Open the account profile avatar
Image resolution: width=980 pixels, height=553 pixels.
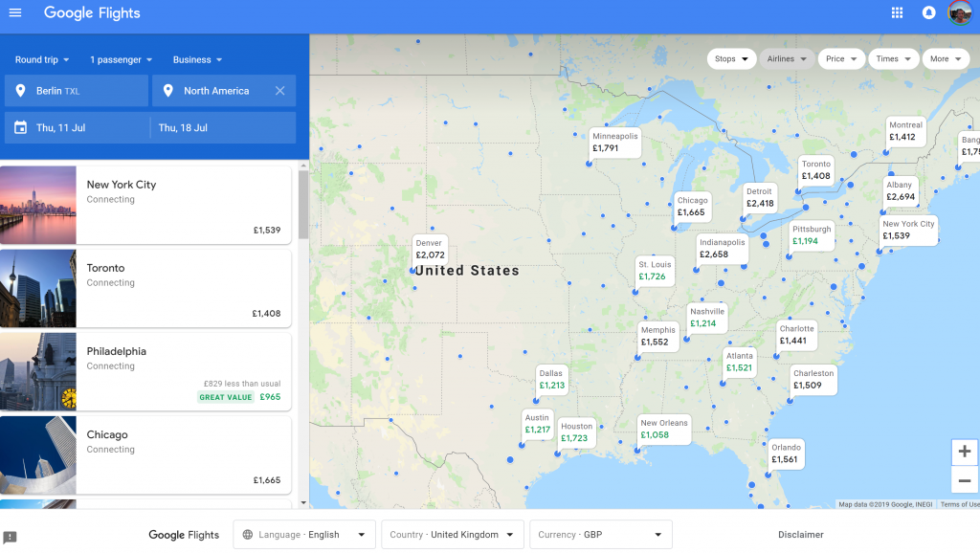[960, 13]
